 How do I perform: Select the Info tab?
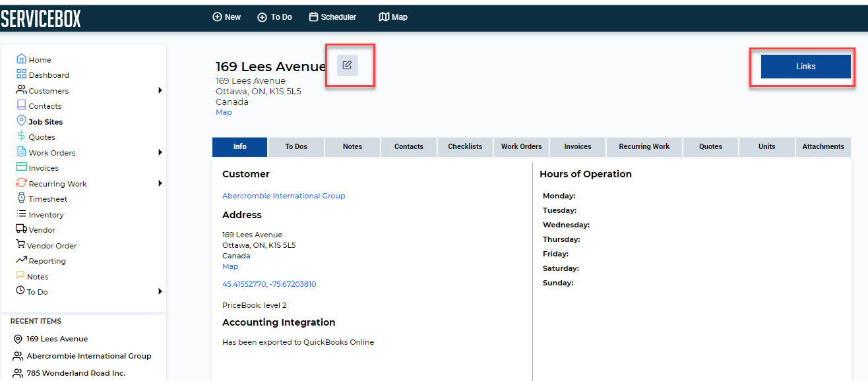coord(240,147)
